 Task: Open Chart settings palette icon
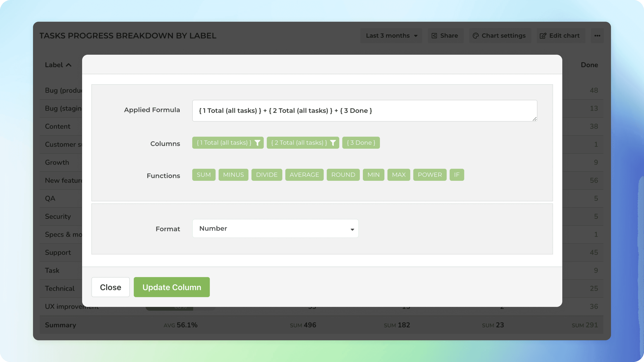(x=476, y=36)
